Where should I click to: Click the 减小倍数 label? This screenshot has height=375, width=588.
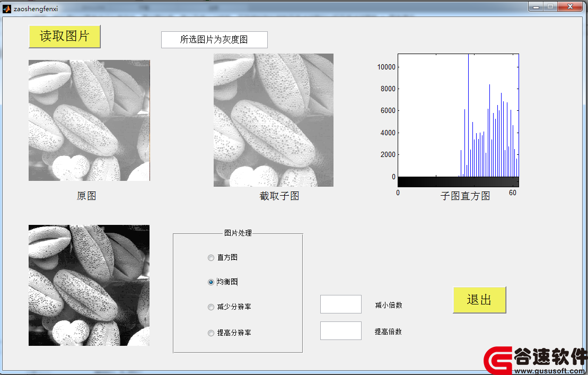(x=389, y=305)
